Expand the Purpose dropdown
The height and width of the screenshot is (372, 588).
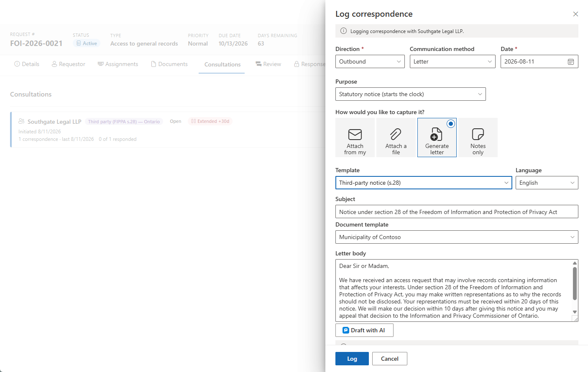coord(411,94)
